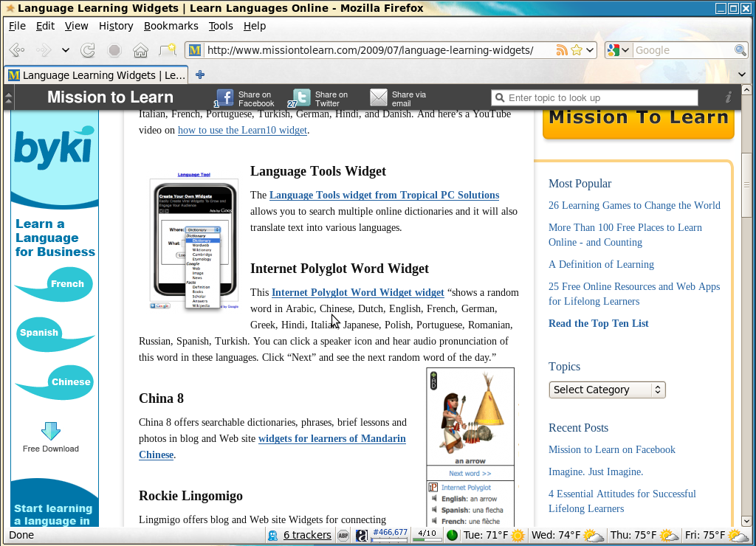
Task: Click into the Google search box
Action: (x=683, y=50)
